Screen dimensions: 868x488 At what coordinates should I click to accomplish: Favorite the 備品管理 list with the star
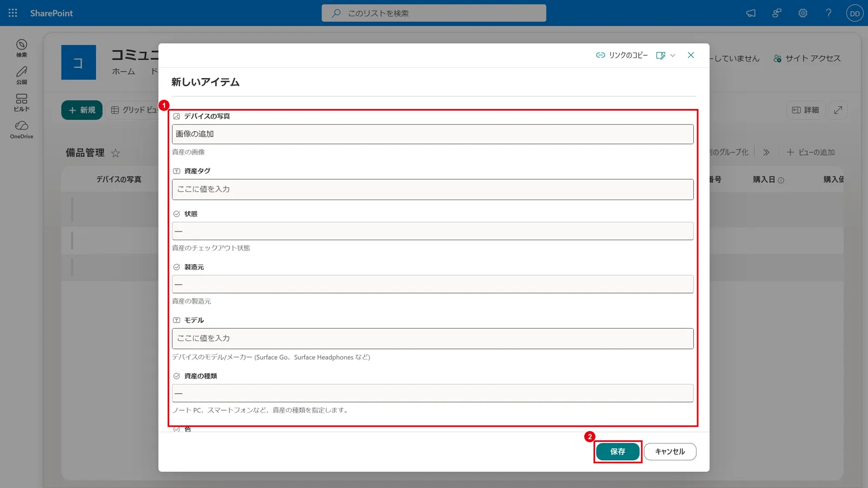click(116, 153)
